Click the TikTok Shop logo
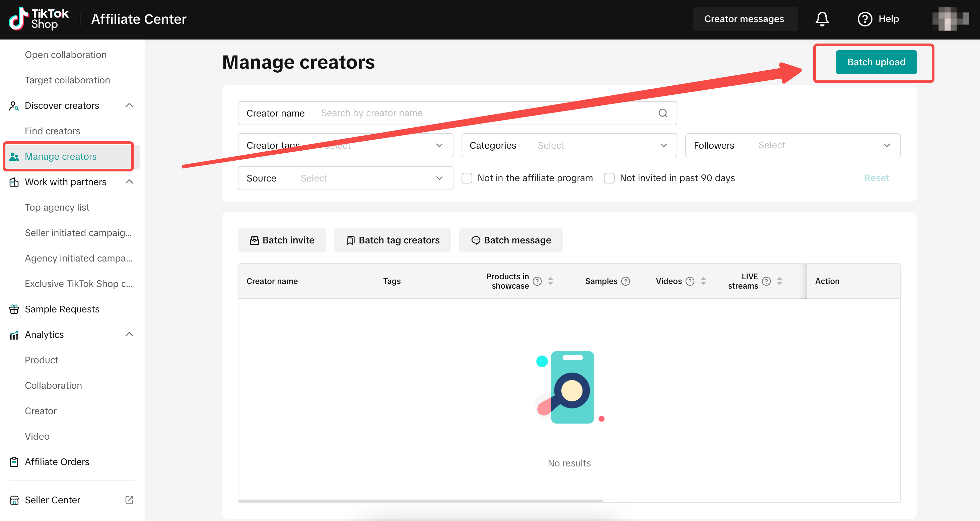980x521 pixels. [x=39, y=19]
